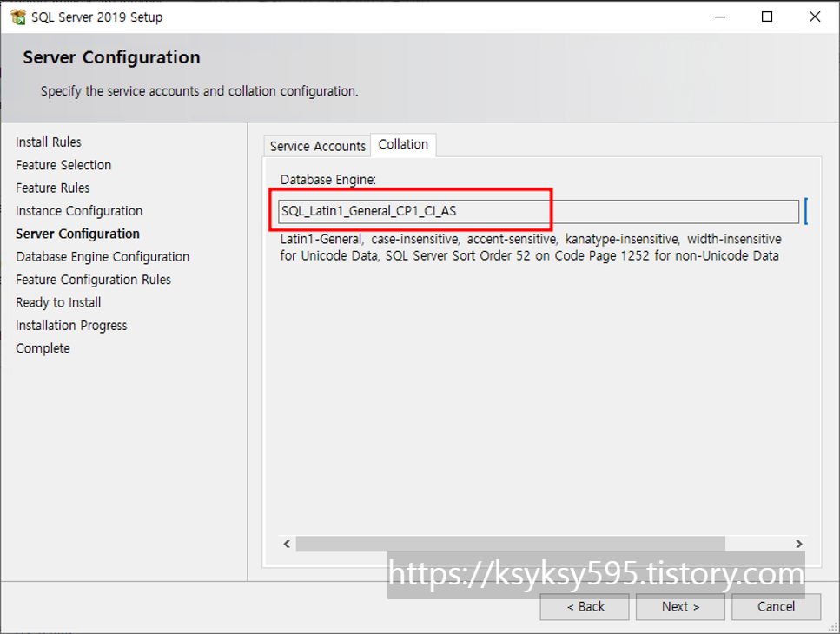Go back with the Back button
The image size is (840, 634).
coord(585,607)
